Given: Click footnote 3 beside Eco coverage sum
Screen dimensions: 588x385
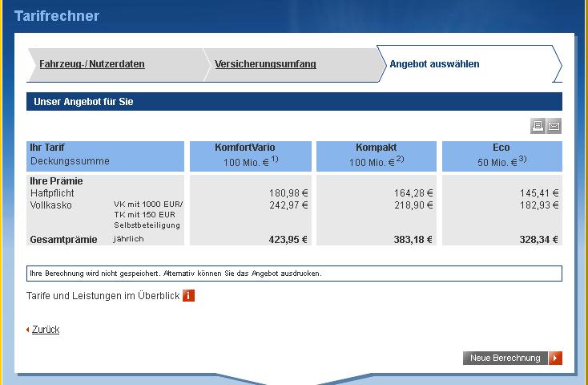Looking at the screenshot, I should [x=522, y=159].
